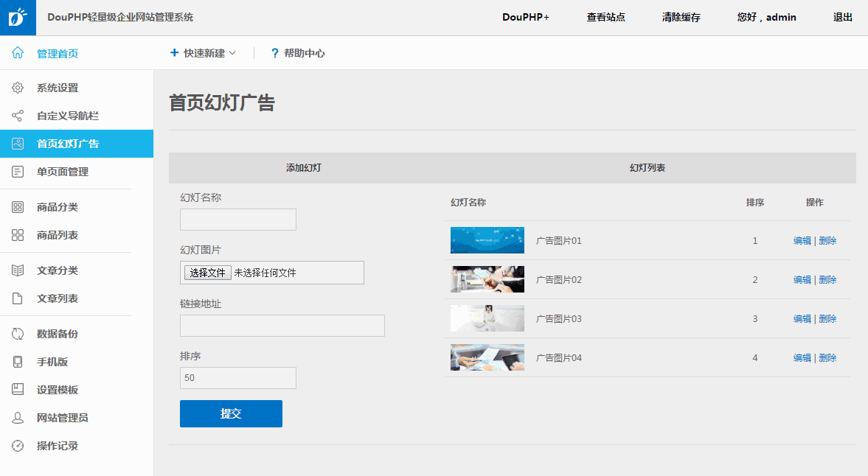Focus the 链接地址 text field
Screen dimensions: 868x476
coord(282,326)
